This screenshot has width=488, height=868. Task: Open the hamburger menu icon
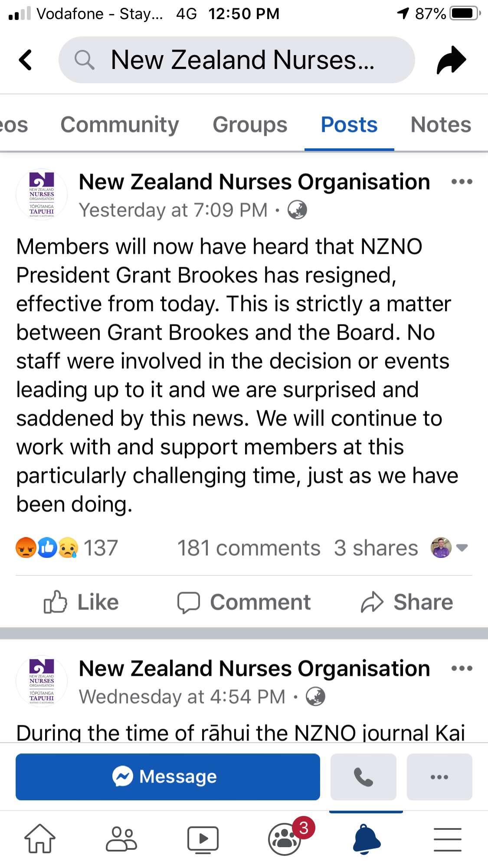[447, 838]
